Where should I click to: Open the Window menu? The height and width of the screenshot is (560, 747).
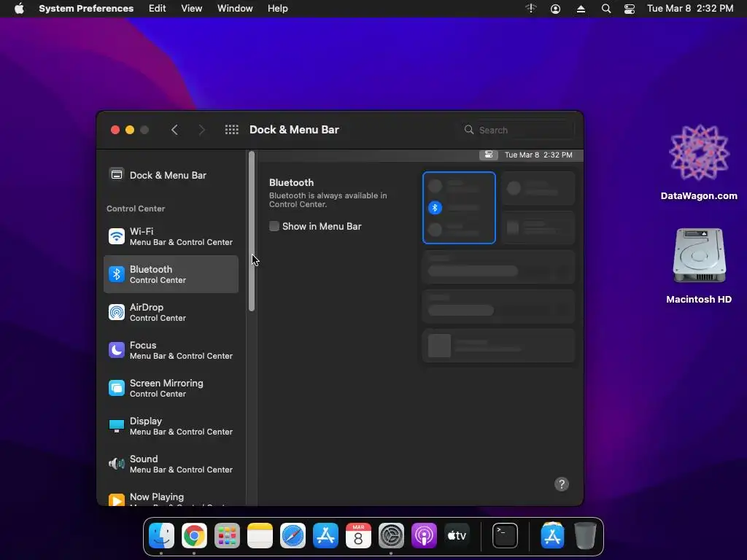click(235, 9)
